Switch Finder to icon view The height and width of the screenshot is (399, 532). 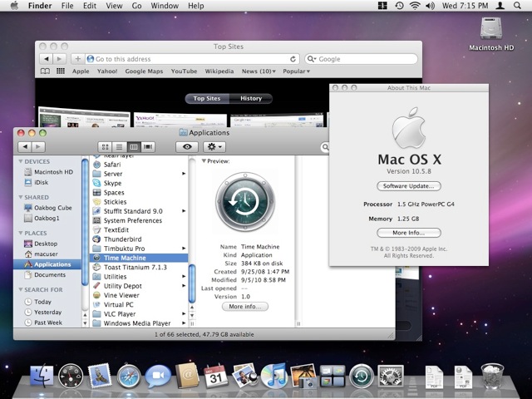point(106,146)
